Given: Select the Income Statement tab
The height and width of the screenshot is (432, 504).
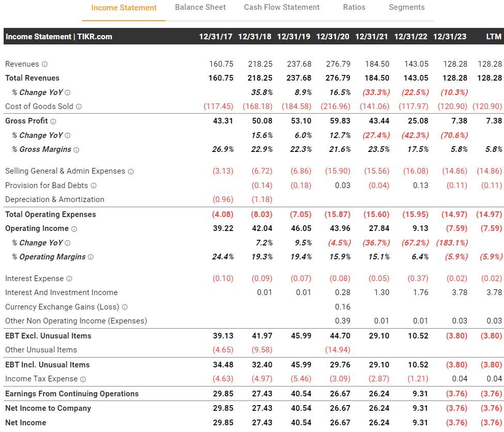Looking at the screenshot, I should coord(124,8).
